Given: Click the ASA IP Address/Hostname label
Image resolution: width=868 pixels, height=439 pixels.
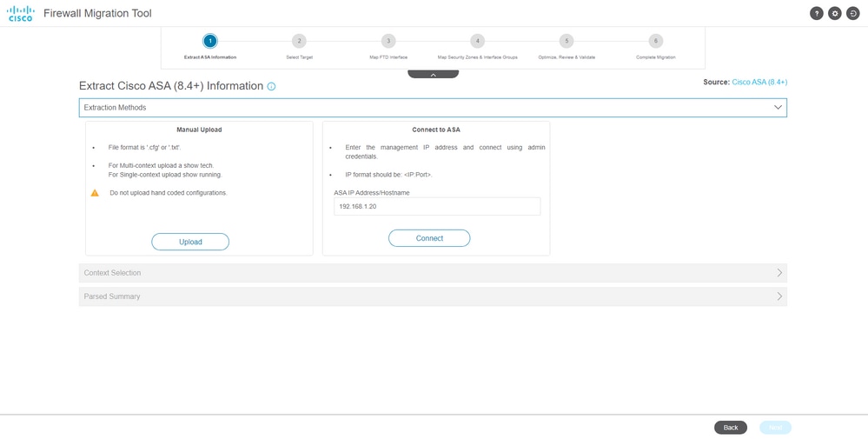Looking at the screenshot, I should coord(372,193).
